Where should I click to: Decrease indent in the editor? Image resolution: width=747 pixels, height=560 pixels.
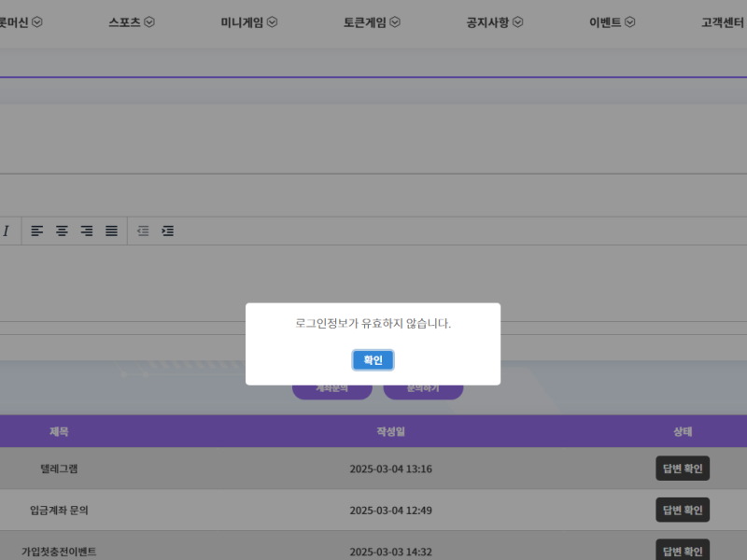click(143, 231)
